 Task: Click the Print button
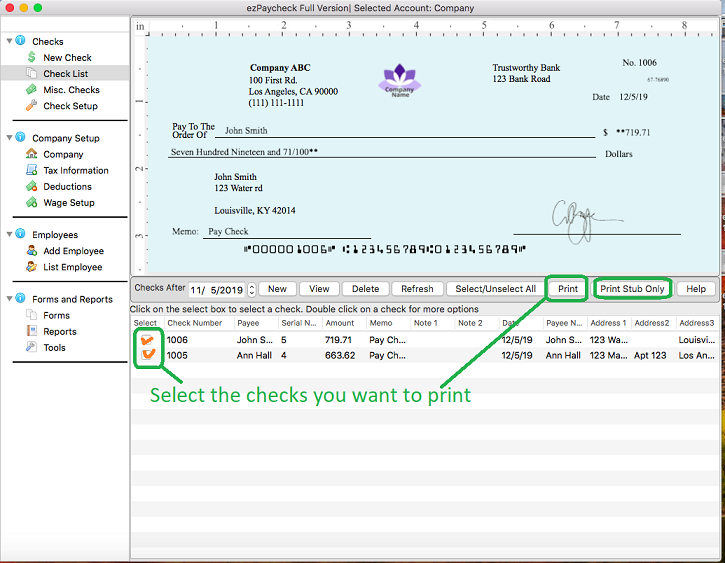(568, 289)
